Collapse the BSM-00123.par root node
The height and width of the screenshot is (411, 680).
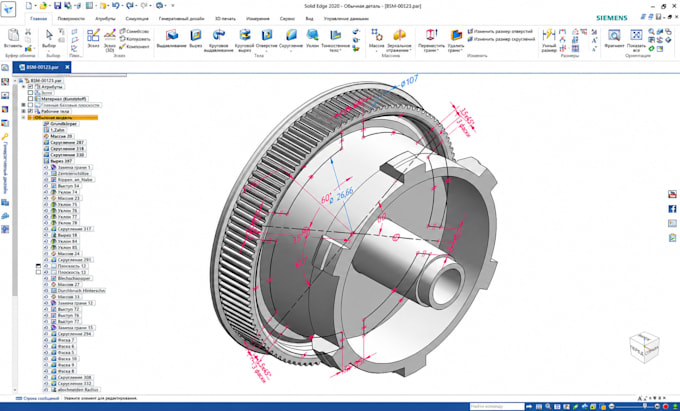tap(16, 81)
